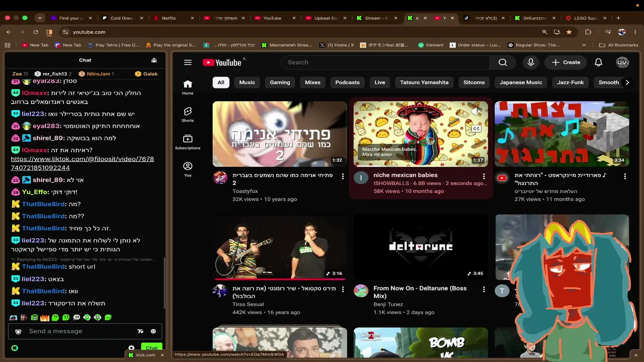Open YouTube notifications bell
The width and height of the screenshot is (644, 362).
click(598, 62)
